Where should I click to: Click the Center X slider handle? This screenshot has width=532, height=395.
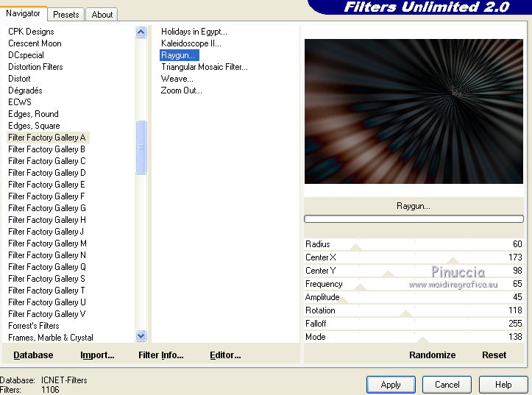pos(453,260)
